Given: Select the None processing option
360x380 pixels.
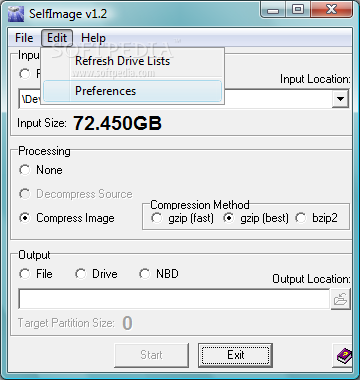Looking at the screenshot, I should (41, 170).
